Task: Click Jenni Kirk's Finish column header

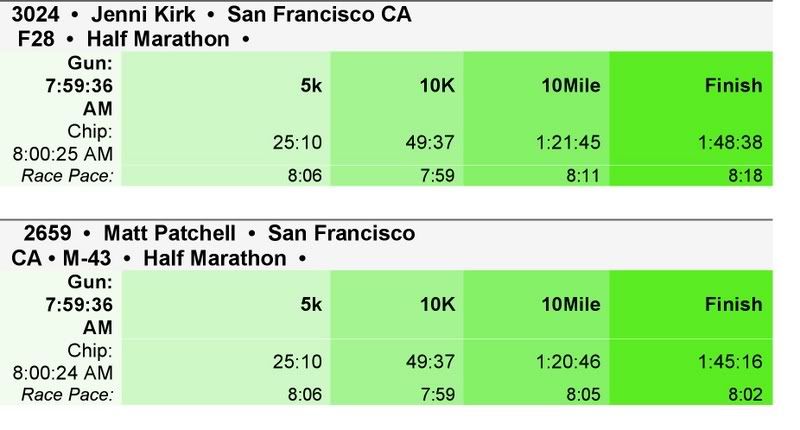Action: 733,85
